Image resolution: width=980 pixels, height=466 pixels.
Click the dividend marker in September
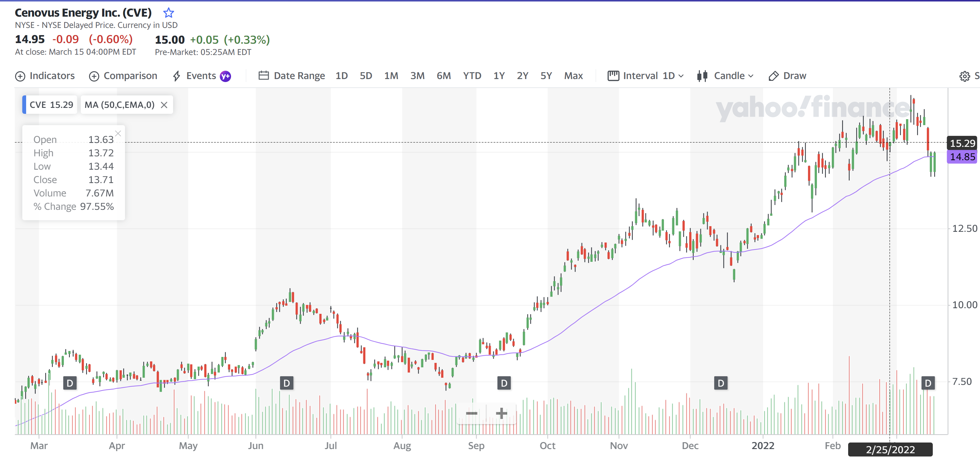(504, 383)
